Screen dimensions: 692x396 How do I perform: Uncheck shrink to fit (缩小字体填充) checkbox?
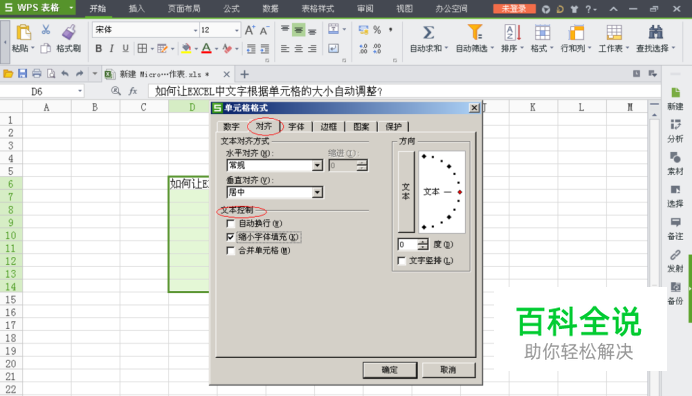coord(230,237)
